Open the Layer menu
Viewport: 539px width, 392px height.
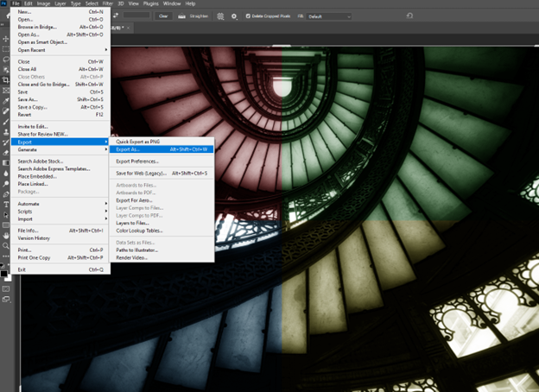(x=60, y=3)
